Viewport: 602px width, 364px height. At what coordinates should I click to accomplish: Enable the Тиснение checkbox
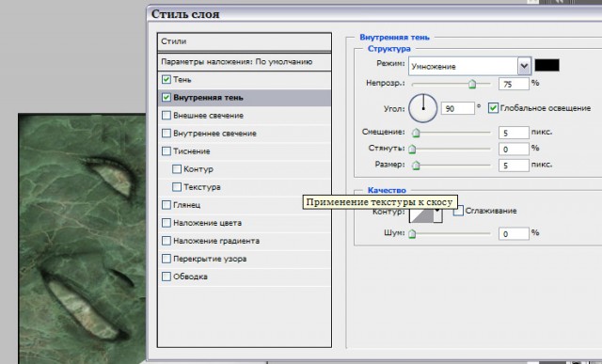tap(166, 150)
